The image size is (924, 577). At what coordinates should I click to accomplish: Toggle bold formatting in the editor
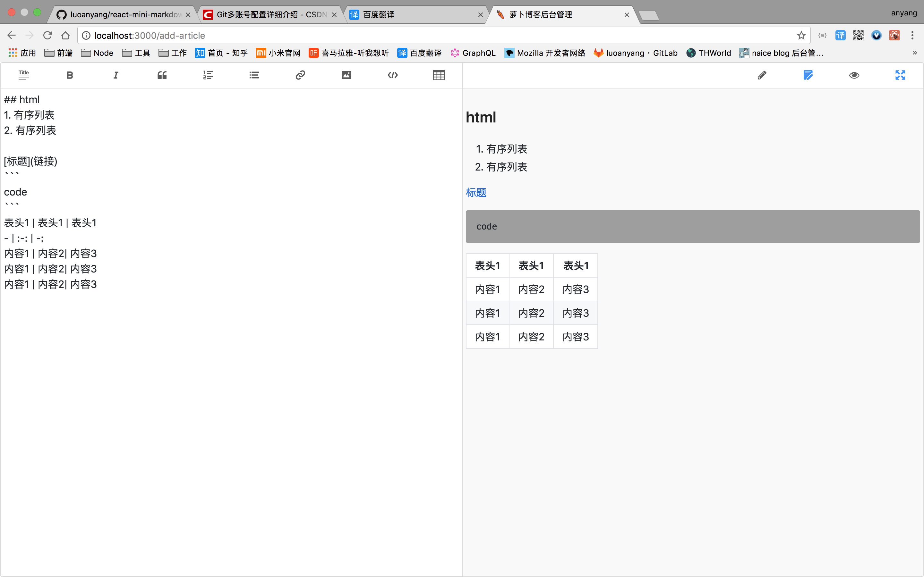tap(70, 75)
